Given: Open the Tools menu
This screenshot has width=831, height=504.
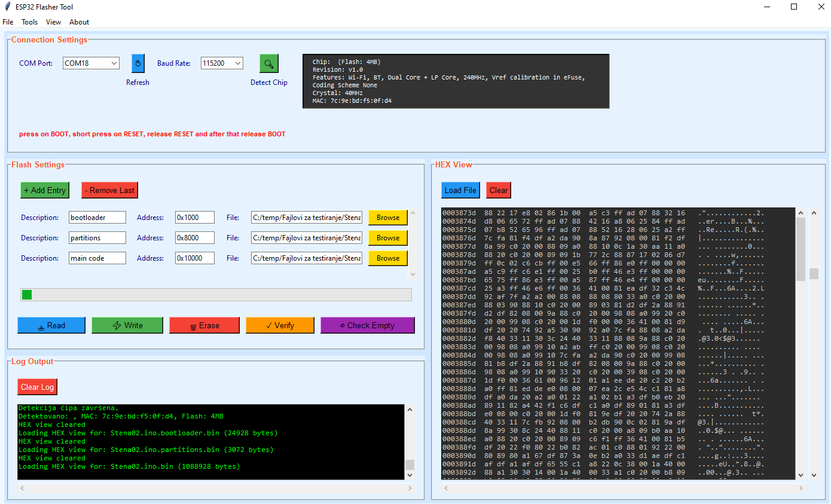Looking at the screenshot, I should (29, 22).
